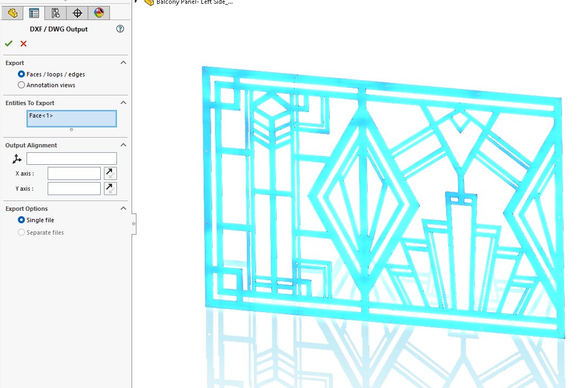Click the X axis input field

coord(74,173)
